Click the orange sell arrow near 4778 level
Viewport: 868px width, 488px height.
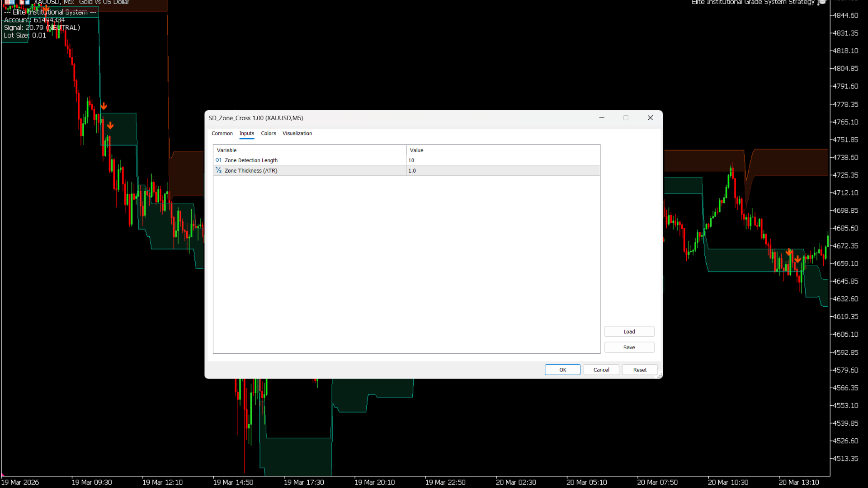tap(104, 106)
